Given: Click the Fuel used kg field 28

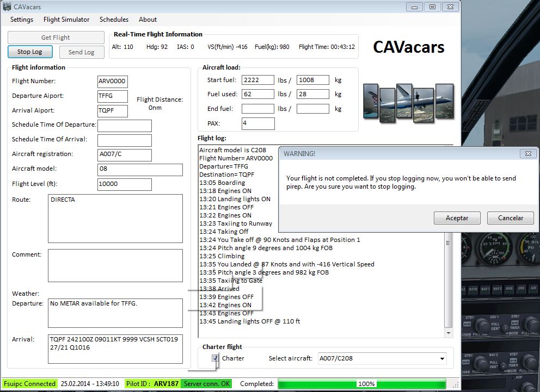Looking at the screenshot, I should 312,94.
